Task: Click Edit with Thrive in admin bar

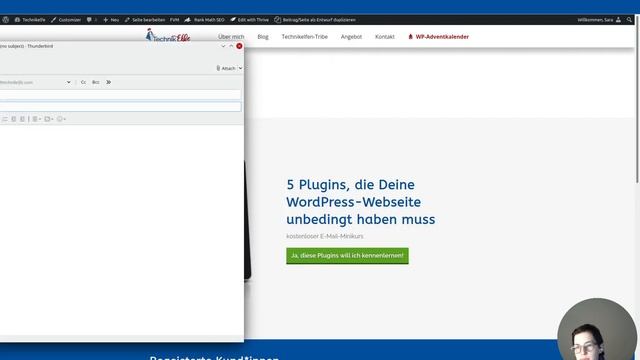Action: [249, 20]
